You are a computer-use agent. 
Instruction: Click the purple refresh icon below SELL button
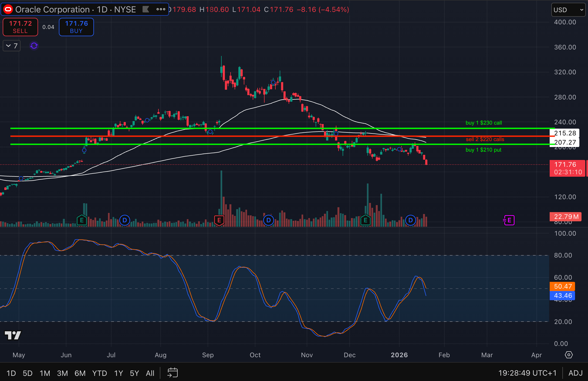coord(33,45)
